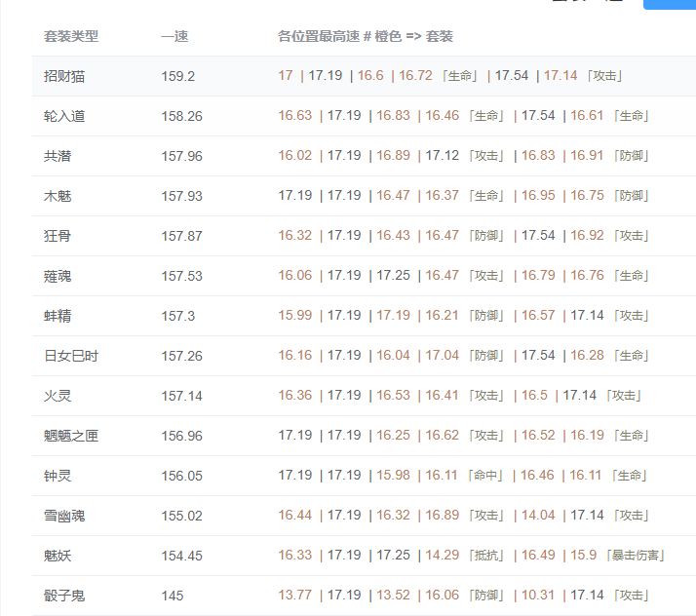Click the 各位置最高速 # 橙色 => 套装 header
The width and height of the screenshot is (696, 616).
[x=365, y=36]
